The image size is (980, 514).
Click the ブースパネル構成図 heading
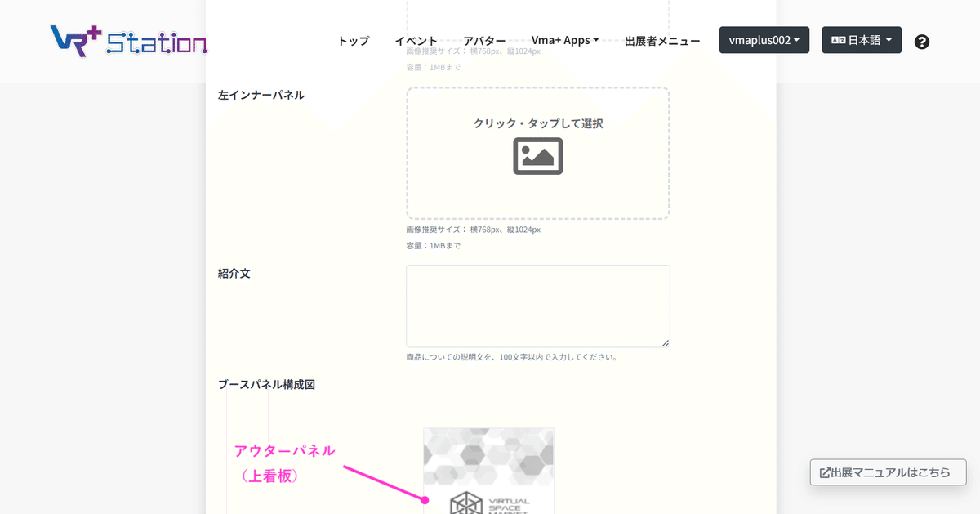click(x=266, y=384)
